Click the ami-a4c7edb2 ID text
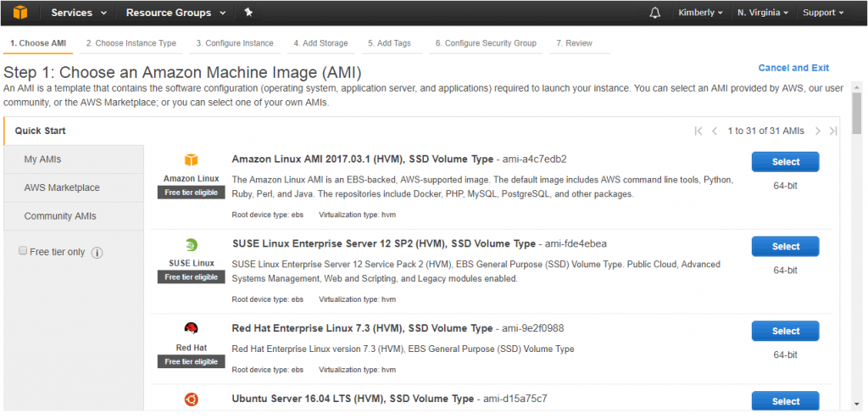 (x=534, y=159)
